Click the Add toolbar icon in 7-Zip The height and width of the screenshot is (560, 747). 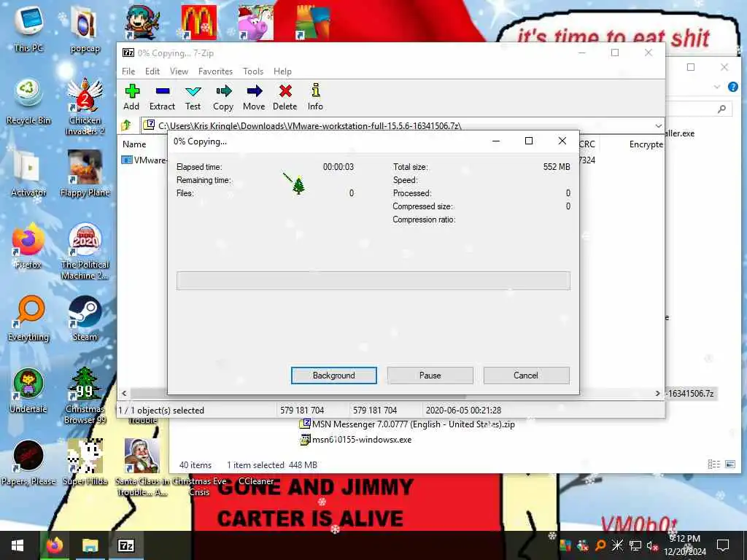tap(132, 97)
